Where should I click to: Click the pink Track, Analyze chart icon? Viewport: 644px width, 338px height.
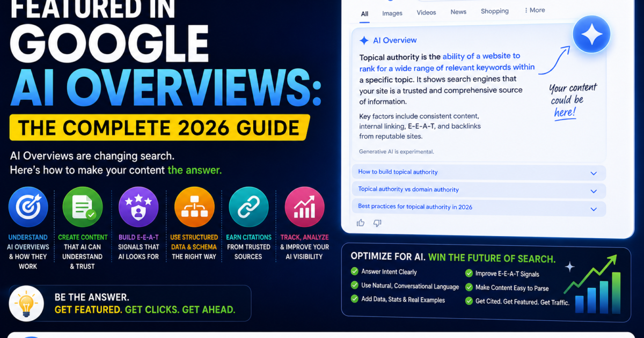(x=304, y=207)
